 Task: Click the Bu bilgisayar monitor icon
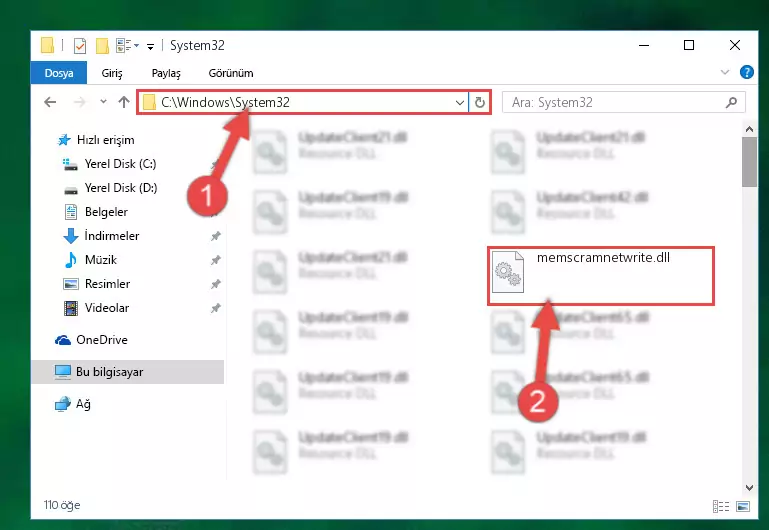[62, 372]
